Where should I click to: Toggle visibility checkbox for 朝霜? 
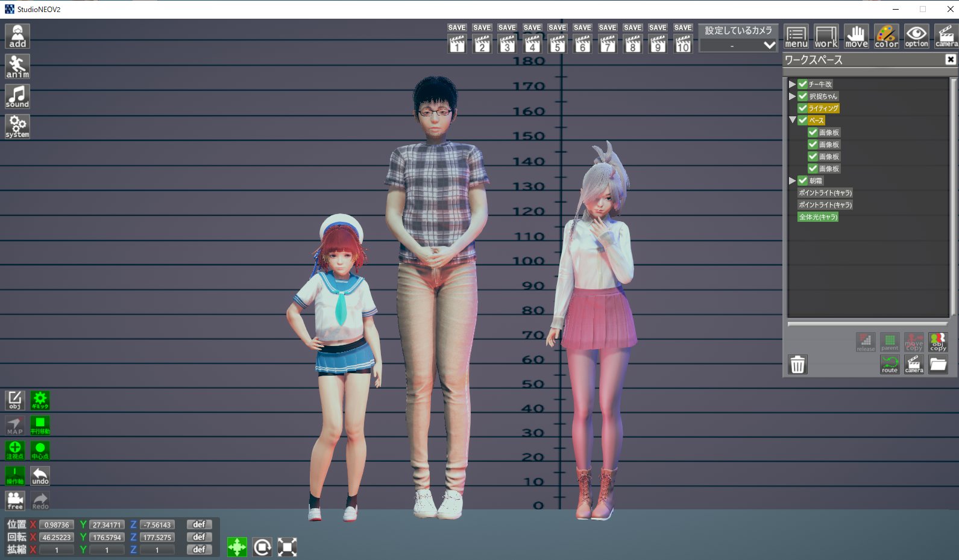click(x=803, y=181)
